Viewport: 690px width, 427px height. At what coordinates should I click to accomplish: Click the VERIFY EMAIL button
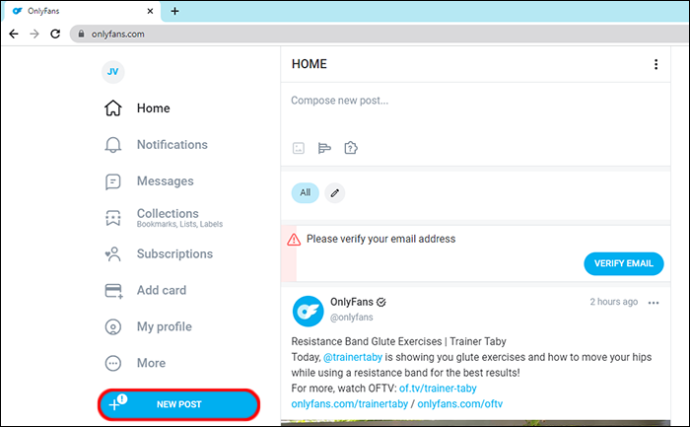[624, 264]
